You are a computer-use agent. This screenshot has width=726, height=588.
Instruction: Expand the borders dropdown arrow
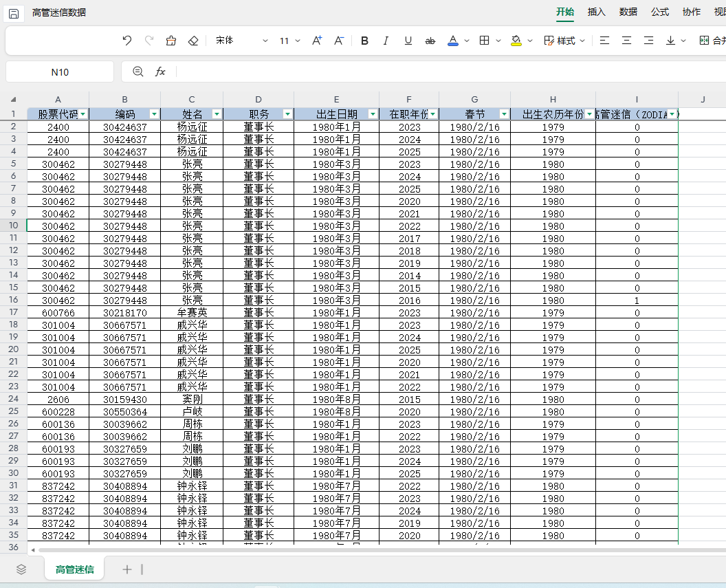(498, 41)
